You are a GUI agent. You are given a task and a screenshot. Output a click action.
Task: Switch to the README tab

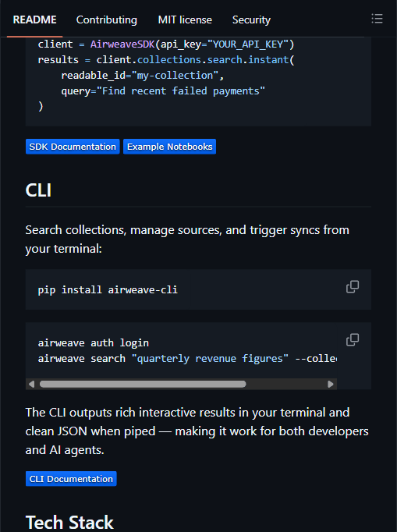point(34,20)
